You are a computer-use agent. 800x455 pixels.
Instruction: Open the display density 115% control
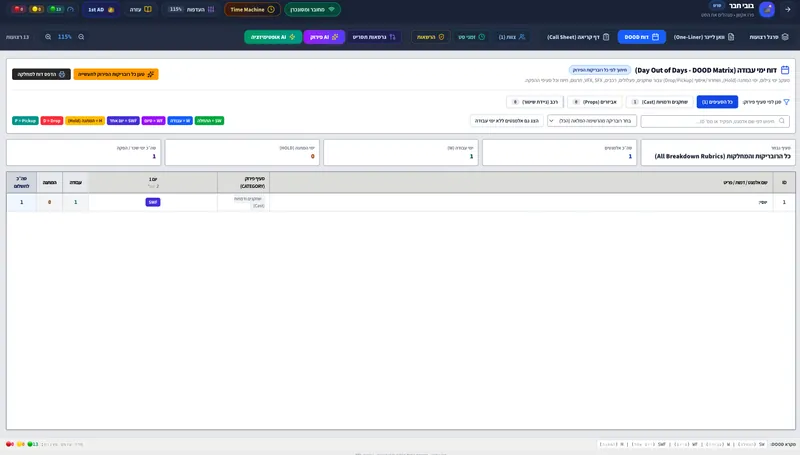click(191, 9)
